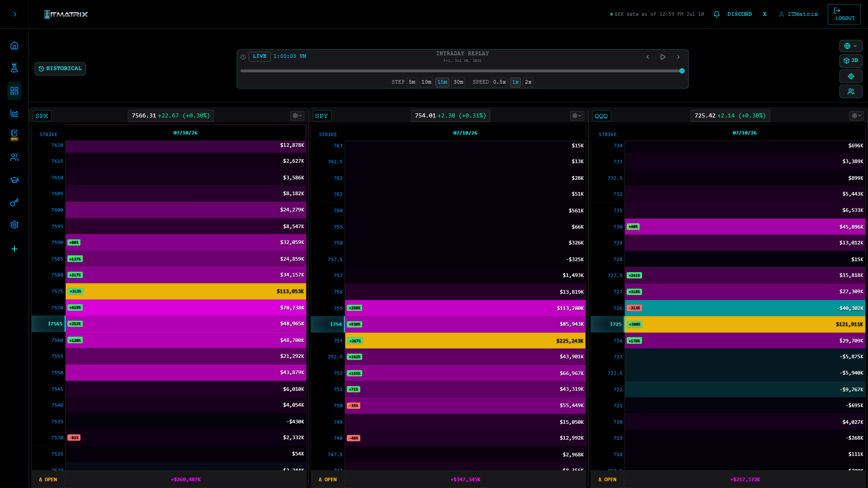
Task: Open the education graduation cap icon
Action: pos(14,180)
